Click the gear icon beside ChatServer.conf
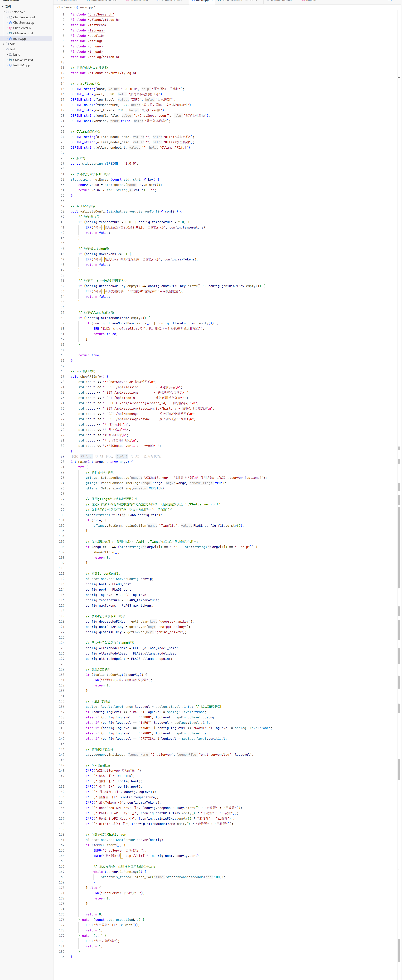 click(x=10, y=17)
